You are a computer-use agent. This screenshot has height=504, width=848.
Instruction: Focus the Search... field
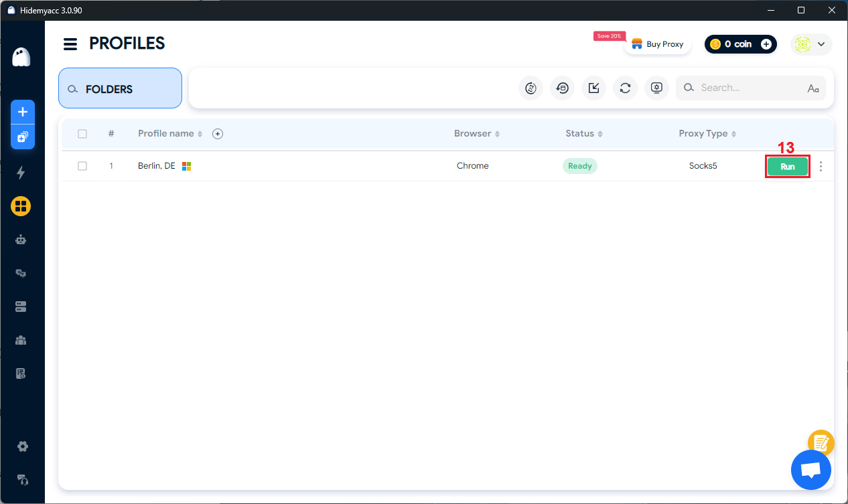pyautogui.click(x=750, y=88)
